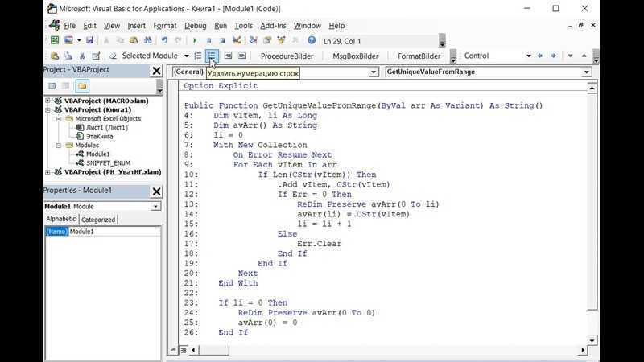Select SNIPPET_ENUM module in tree
This screenshot has height=362, width=644.
[108, 163]
